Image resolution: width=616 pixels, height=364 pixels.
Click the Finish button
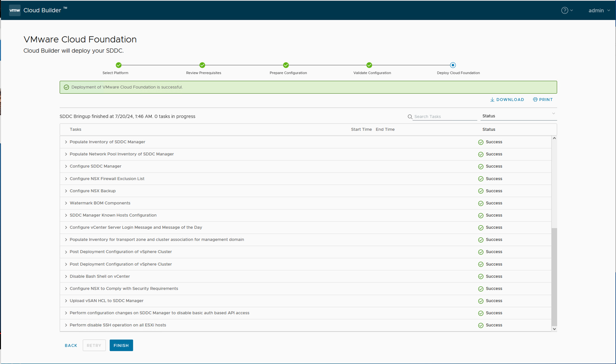(121, 345)
